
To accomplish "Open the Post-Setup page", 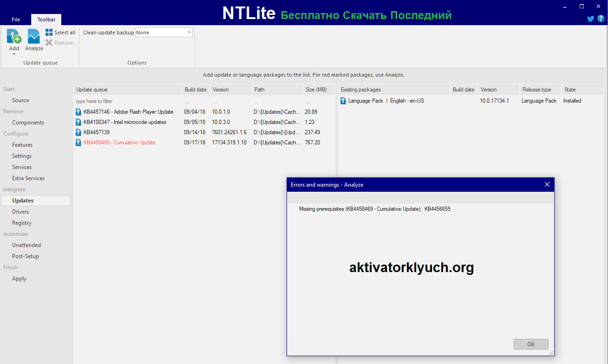I will [x=26, y=256].
